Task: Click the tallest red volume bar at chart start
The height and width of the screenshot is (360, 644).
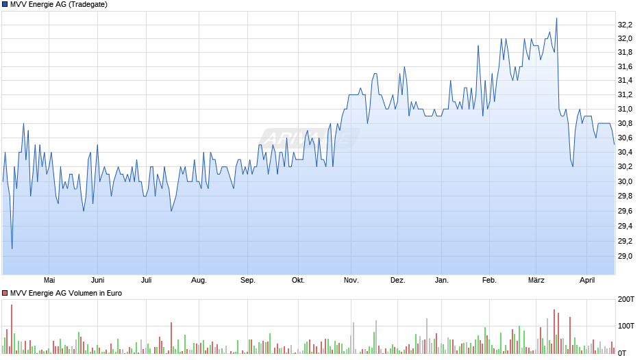Action: pos(12,329)
